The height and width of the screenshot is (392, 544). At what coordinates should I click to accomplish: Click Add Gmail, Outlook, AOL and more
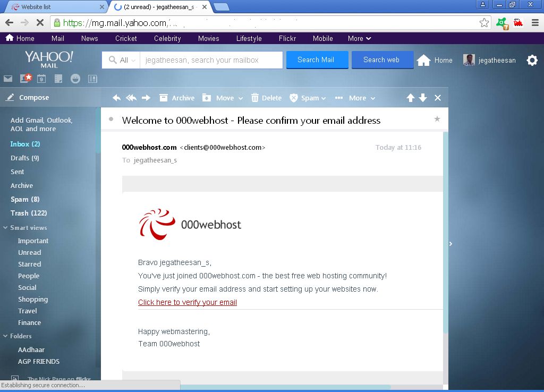point(41,124)
